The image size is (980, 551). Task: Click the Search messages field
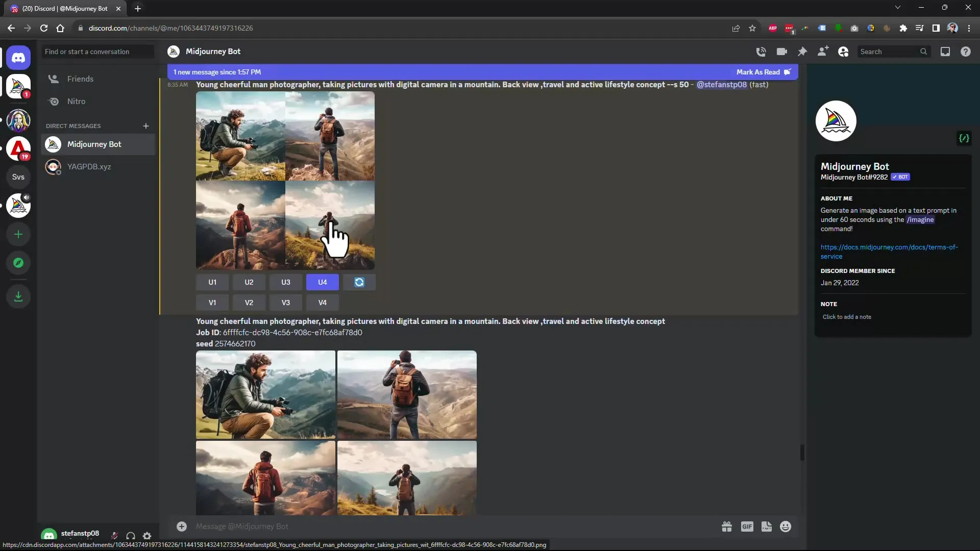(x=893, y=52)
